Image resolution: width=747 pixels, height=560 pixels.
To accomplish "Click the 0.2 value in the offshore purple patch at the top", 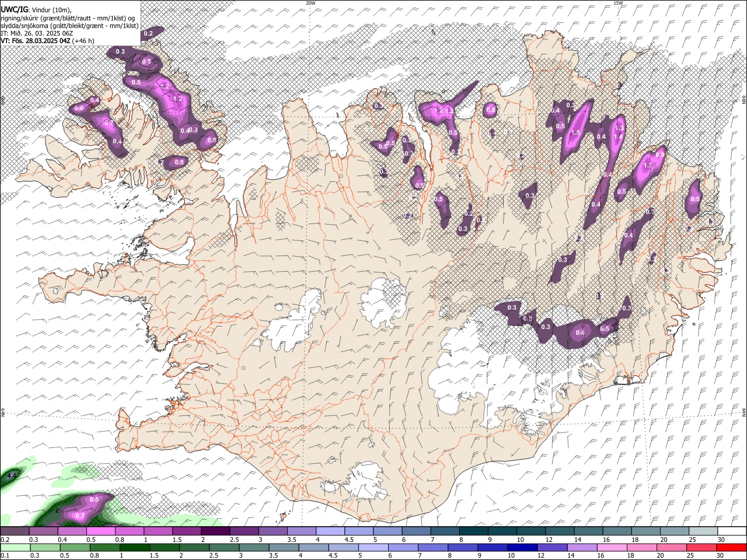I will [148, 33].
